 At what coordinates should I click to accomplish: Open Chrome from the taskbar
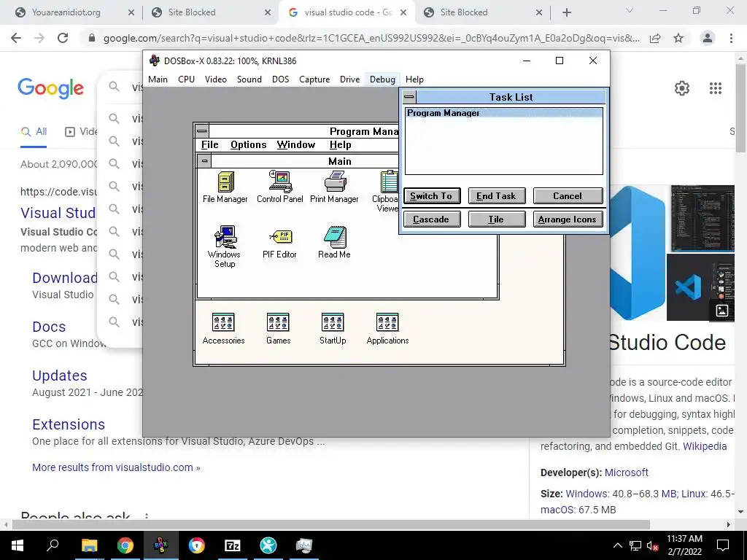tap(125, 545)
